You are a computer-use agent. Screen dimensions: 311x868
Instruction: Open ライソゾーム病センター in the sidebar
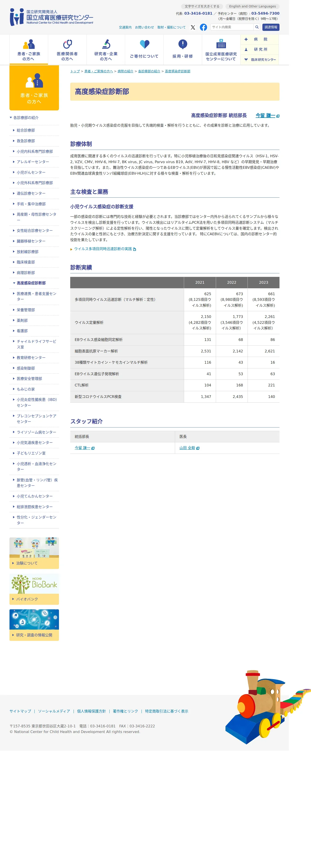pos(36,432)
